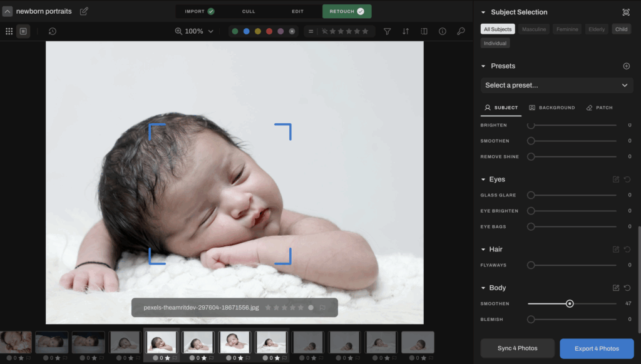Open the CULL section in the top bar
This screenshot has height=364, width=641.
[249, 11]
